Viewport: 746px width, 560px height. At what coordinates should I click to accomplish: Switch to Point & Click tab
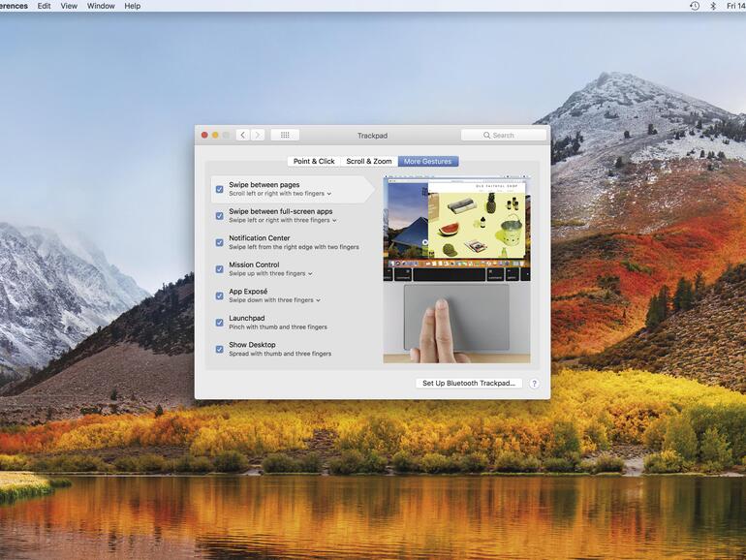(x=314, y=161)
